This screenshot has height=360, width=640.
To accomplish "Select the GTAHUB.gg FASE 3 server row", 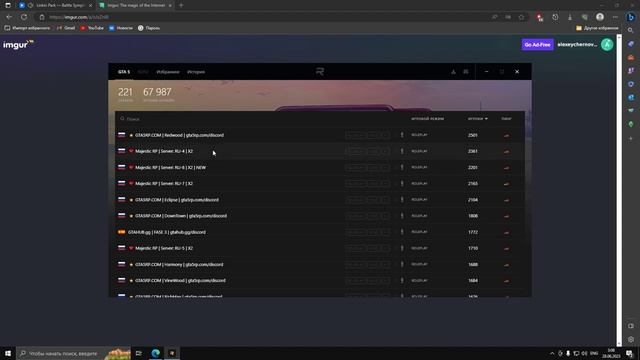I will 320,232.
